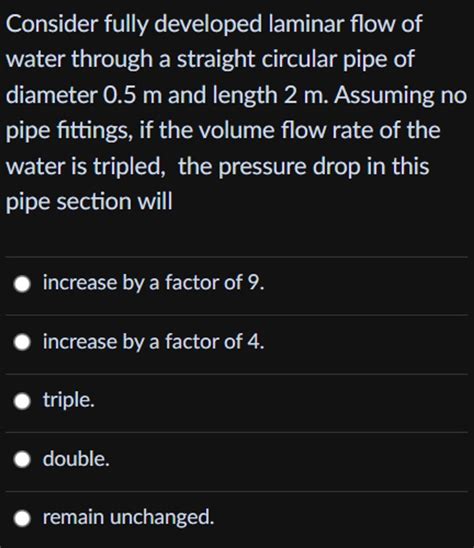Click the 'increase by a factor of 4.' answer text
This screenshot has width=474, height=548.
[153, 341]
